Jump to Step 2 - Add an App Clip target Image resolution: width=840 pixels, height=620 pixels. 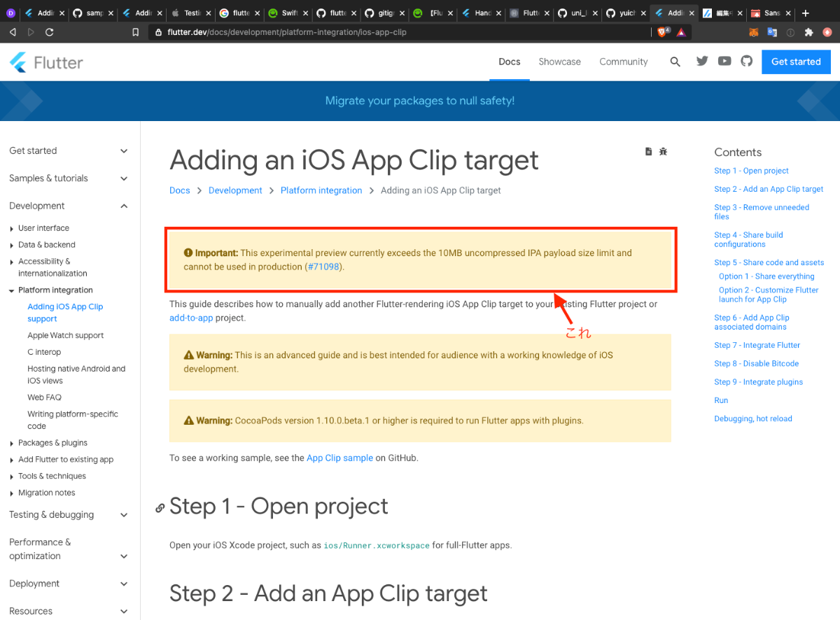pos(769,189)
